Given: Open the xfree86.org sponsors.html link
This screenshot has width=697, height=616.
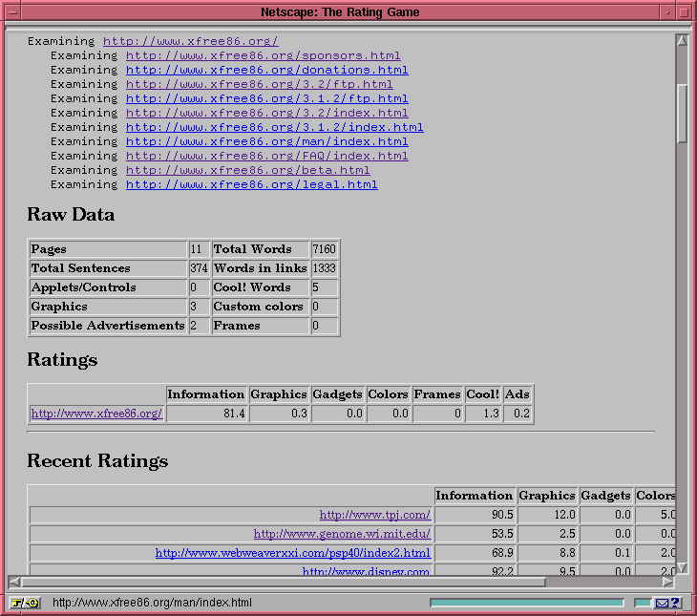Looking at the screenshot, I should 263,55.
